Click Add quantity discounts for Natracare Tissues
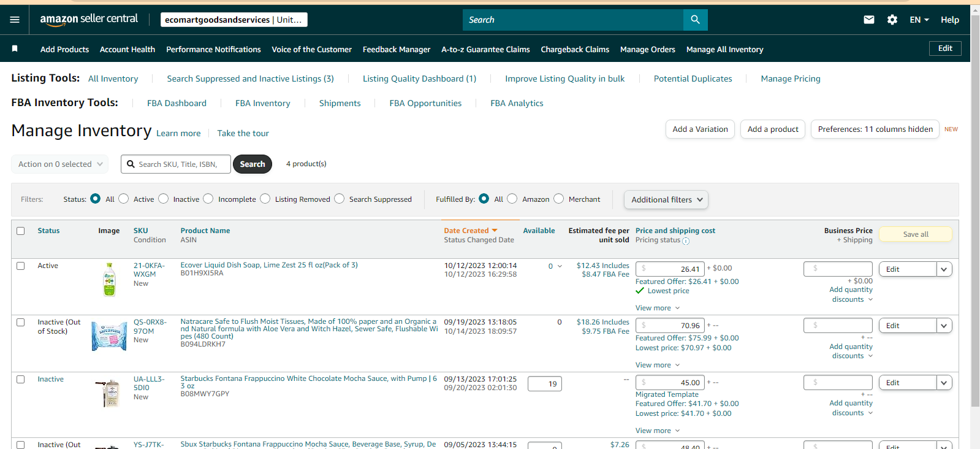980x449 pixels. pos(851,351)
